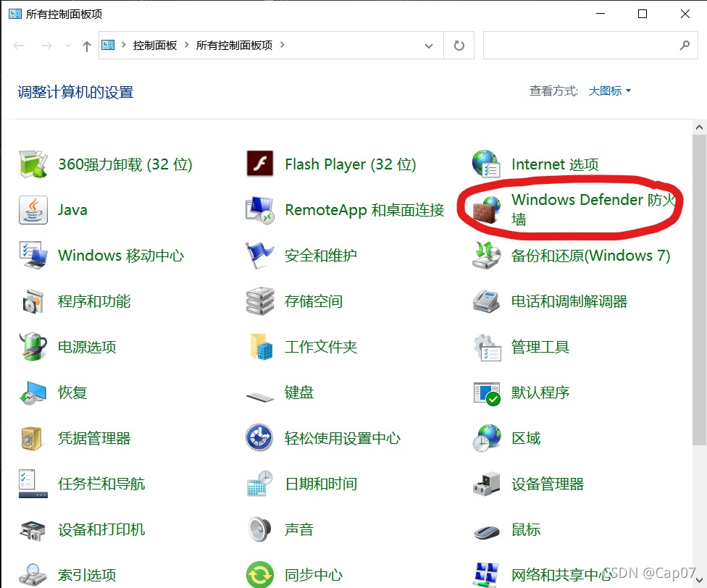Open the 轻松使用设置中心 icon
This screenshot has height=588, width=707.
[x=259, y=437]
